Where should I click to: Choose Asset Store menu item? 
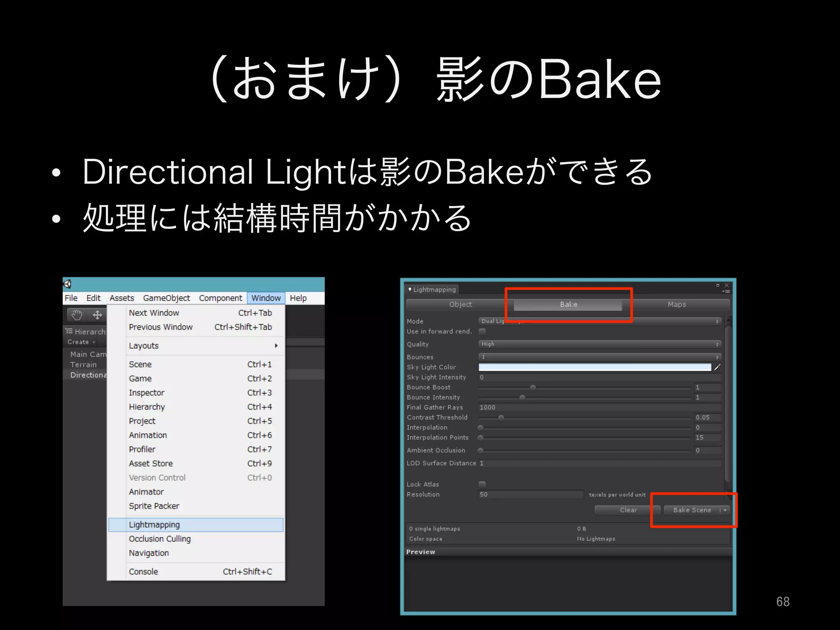click(x=196, y=463)
